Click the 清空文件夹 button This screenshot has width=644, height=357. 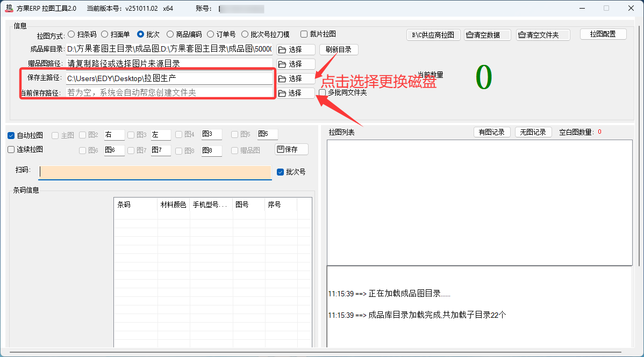click(x=543, y=35)
